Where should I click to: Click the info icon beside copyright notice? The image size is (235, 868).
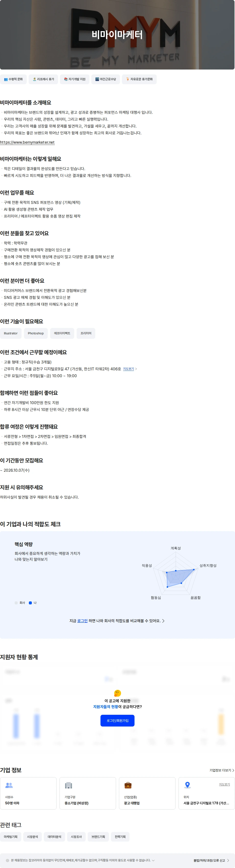(x=7, y=860)
